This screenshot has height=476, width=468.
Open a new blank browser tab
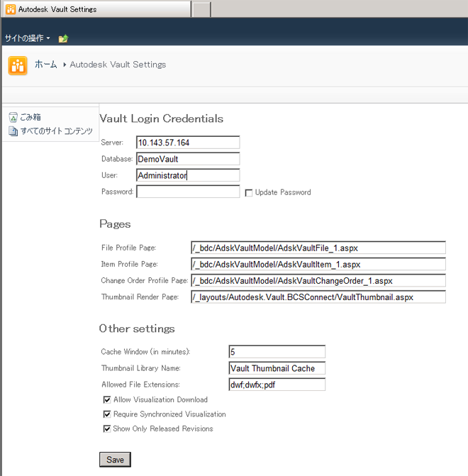click(x=201, y=9)
